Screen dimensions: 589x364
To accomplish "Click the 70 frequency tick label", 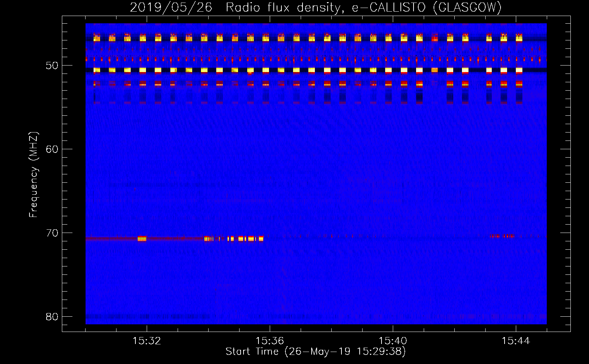I will coord(52,233).
